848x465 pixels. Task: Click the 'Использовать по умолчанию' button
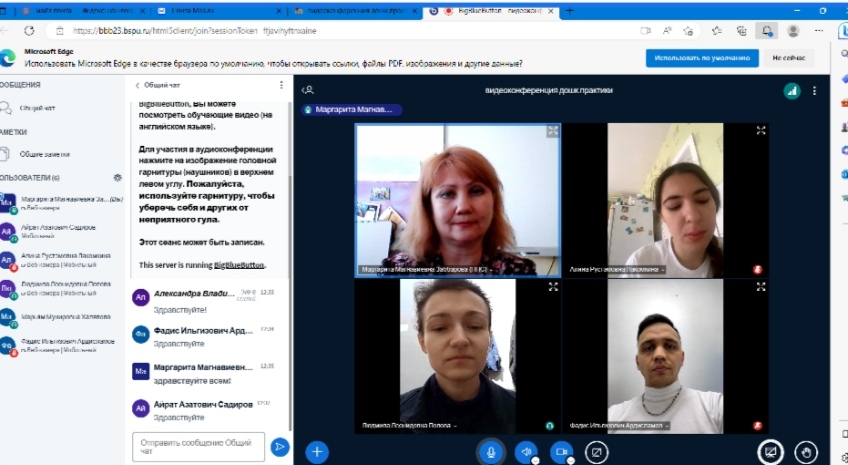tap(701, 58)
